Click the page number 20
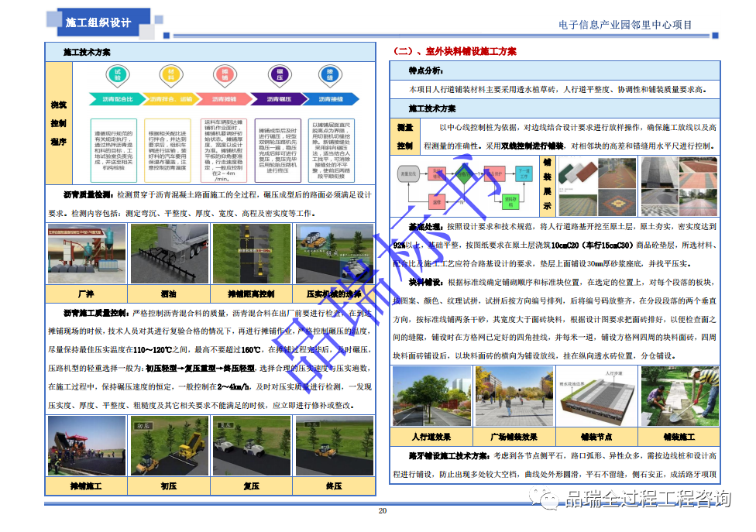This screenshot has height=532, width=756. click(382, 511)
